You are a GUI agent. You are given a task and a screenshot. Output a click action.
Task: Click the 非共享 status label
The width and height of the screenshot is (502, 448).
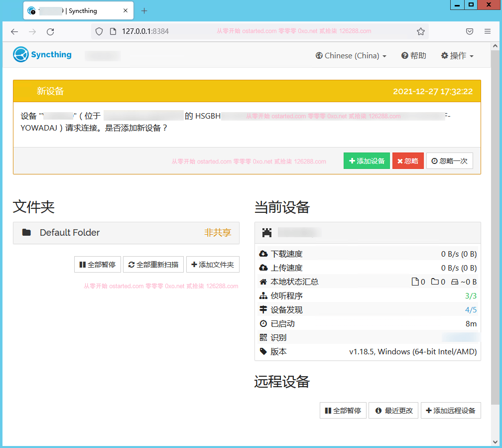click(218, 233)
